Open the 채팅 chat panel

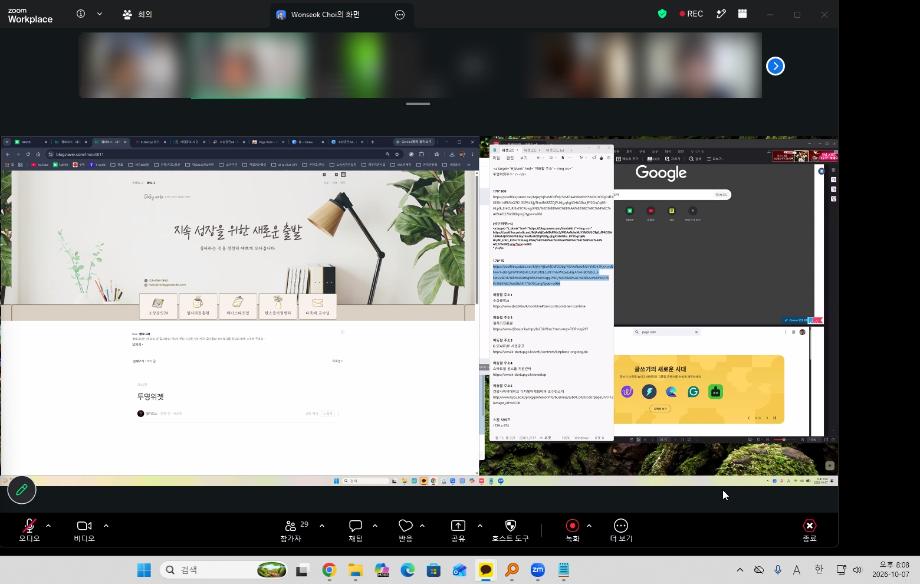click(356, 530)
